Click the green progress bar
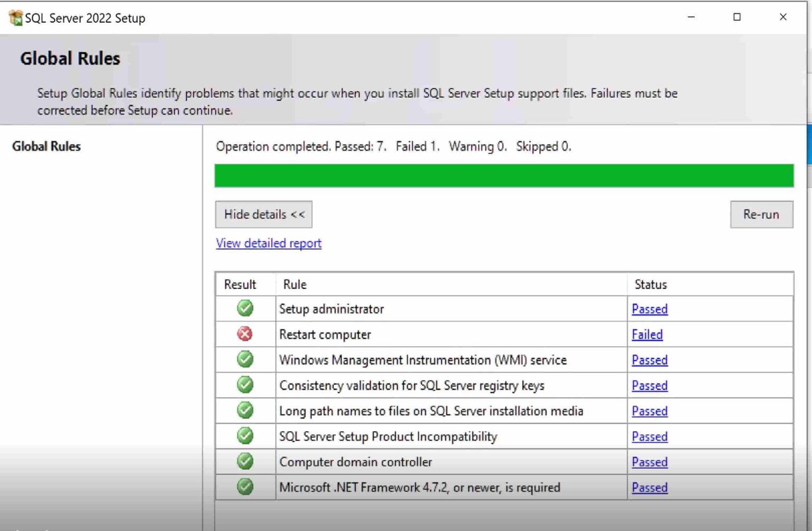This screenshot has height=531, width=812. tap(503, 176)
